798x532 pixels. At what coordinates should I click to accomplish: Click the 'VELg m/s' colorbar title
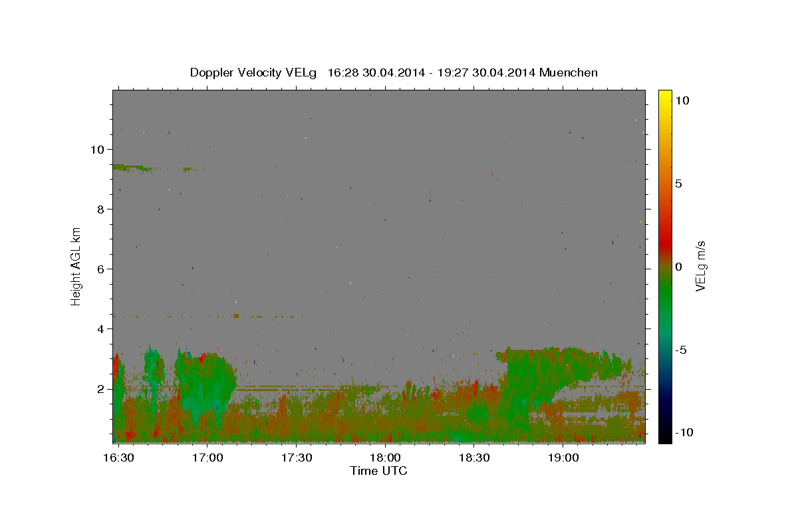(700, 267)
